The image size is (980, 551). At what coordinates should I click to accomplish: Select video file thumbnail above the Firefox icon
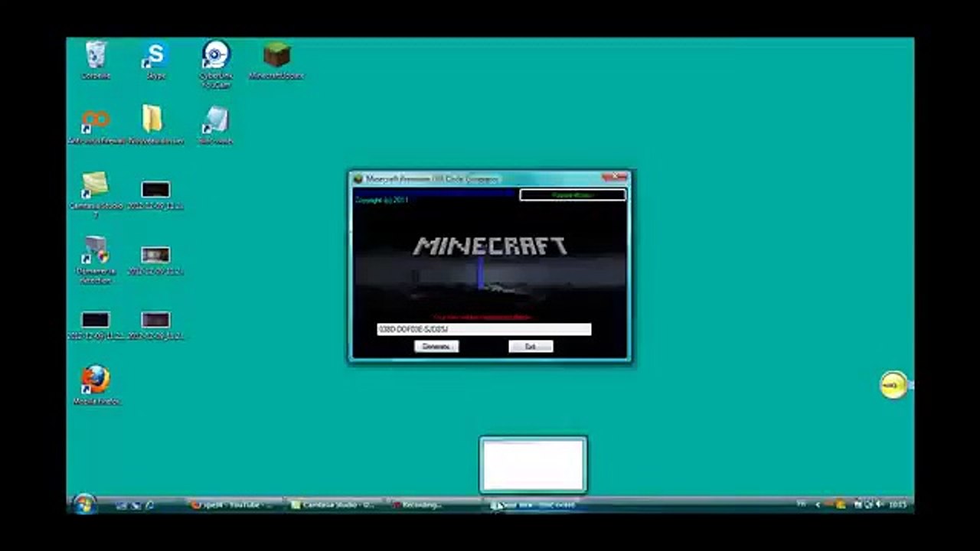[x=96, y=324]
